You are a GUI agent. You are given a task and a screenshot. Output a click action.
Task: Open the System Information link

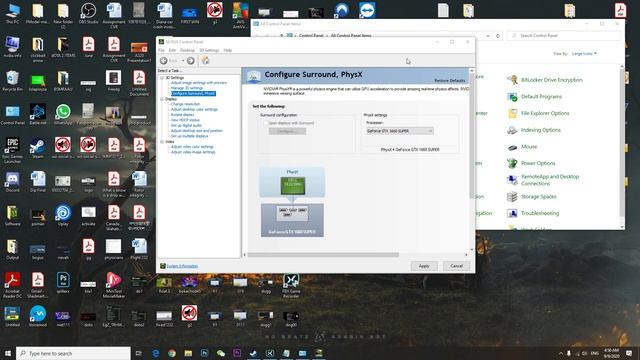(x=182, y=266)
